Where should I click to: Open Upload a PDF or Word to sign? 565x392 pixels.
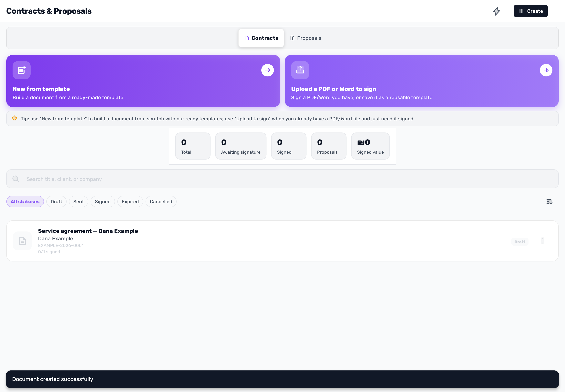tap(334, 89)
